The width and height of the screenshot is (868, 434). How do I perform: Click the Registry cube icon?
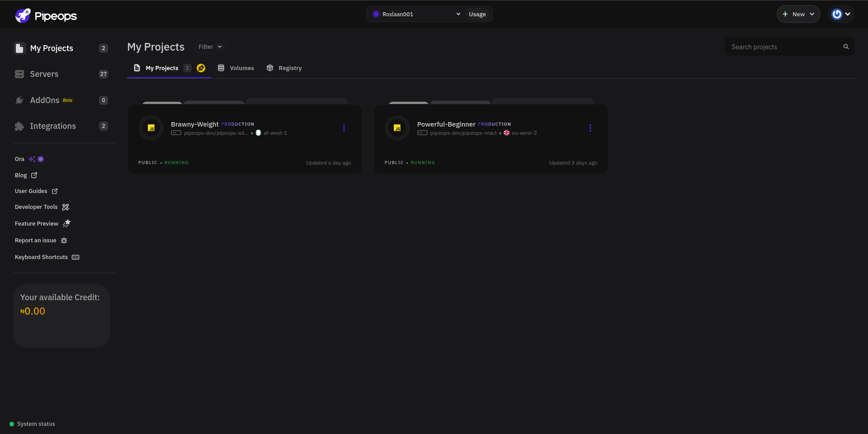270,68
